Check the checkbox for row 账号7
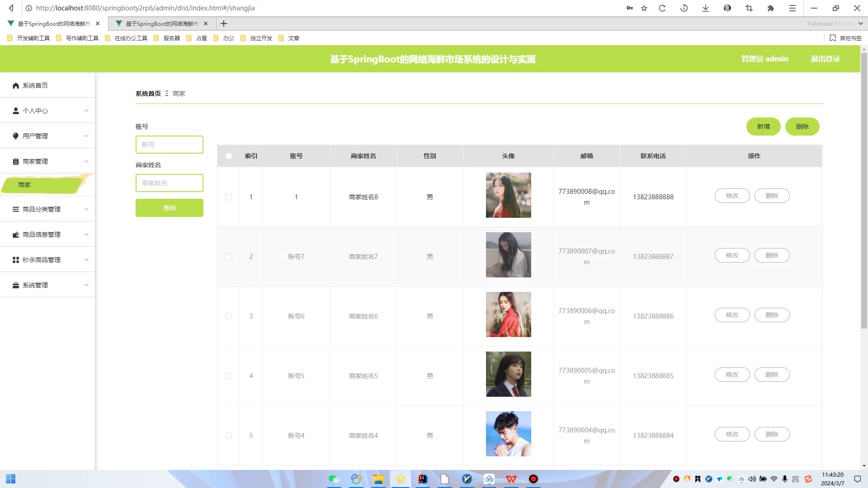Screen dimensions: 868x488 [229, 257]
